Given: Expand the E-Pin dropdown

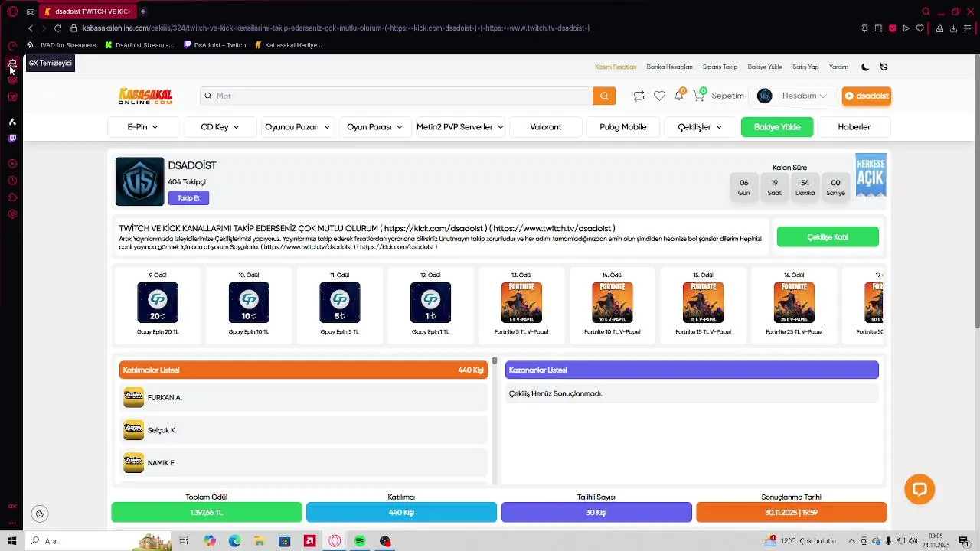Looking at the screenshot, I should point(143,127).
